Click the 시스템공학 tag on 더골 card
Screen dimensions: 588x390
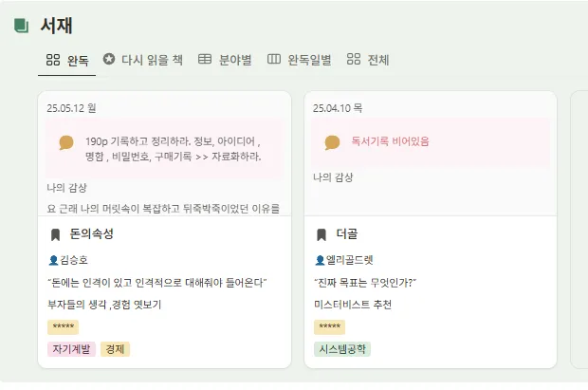[342, 349]
